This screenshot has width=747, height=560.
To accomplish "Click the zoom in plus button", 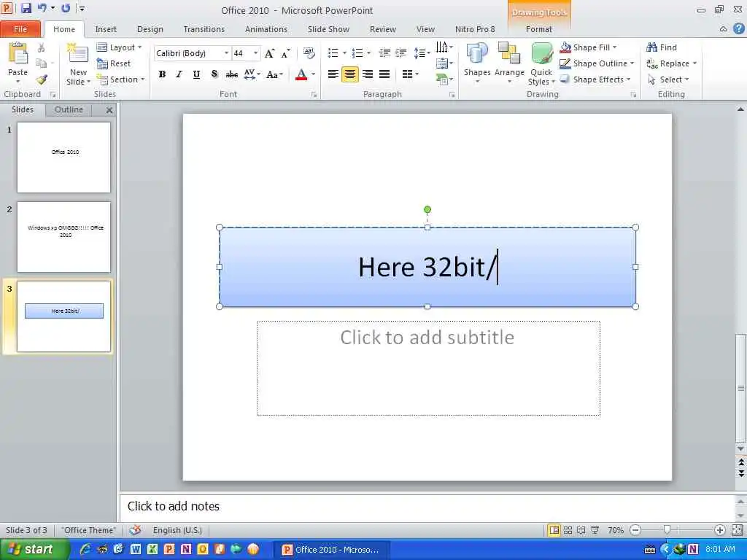I will click(719, 530).
